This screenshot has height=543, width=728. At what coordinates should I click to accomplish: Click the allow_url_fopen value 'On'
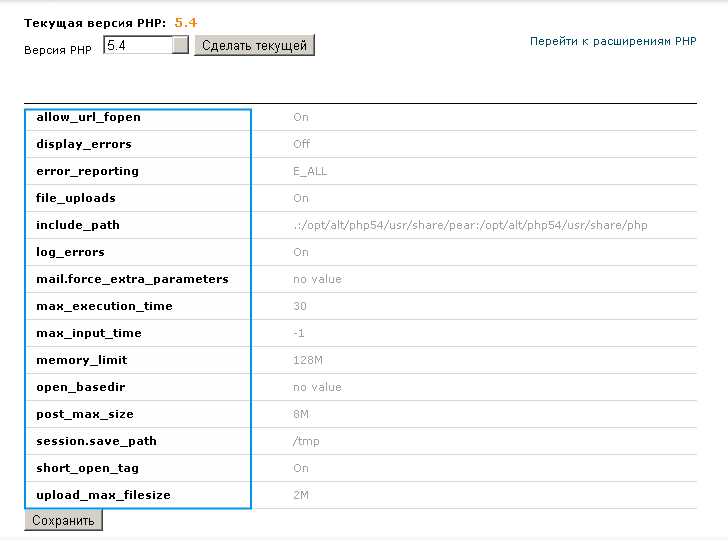pos(301,117)
